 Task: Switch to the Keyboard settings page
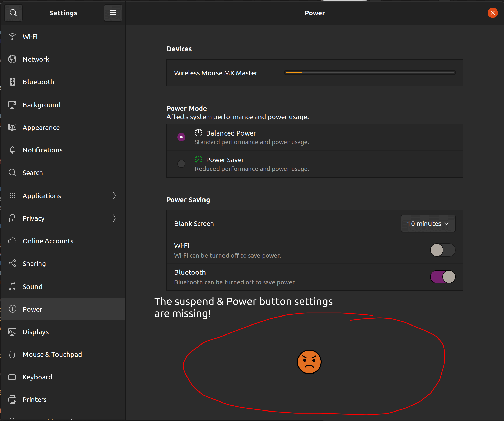click(37, 377)
